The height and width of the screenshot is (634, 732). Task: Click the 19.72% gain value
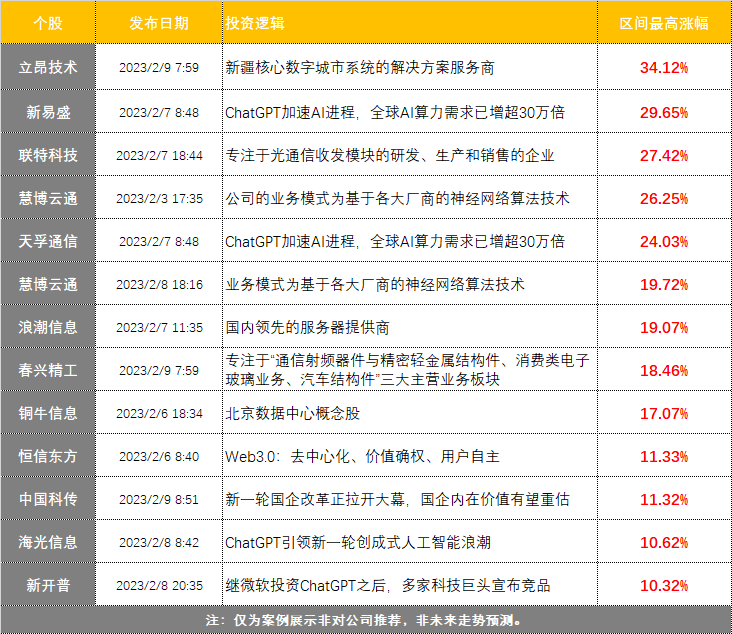click(664, 284)
